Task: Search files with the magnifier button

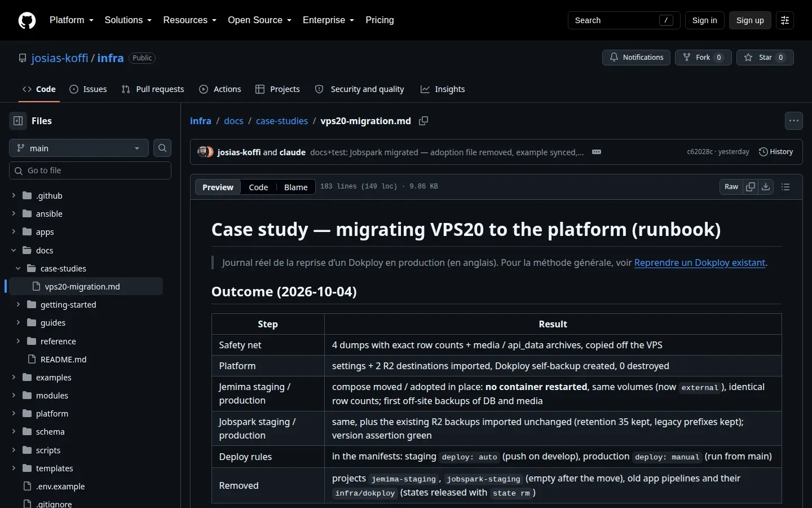Action: pyautogui.click(x=162, y=148)
